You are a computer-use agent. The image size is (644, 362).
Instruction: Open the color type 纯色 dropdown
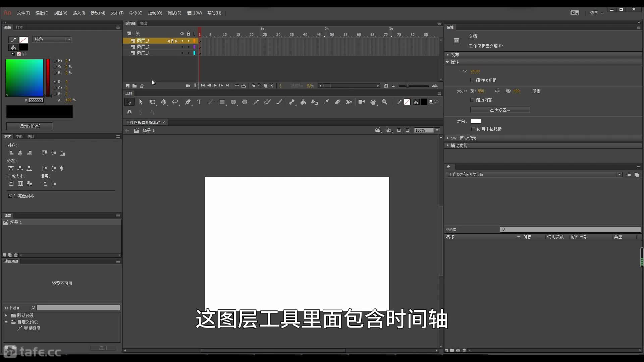click(52, 39)
